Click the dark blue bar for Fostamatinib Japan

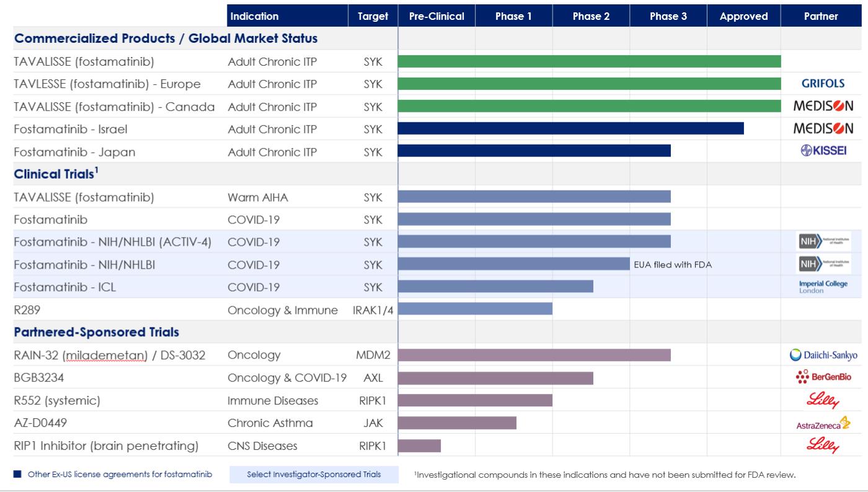(534, 151)
